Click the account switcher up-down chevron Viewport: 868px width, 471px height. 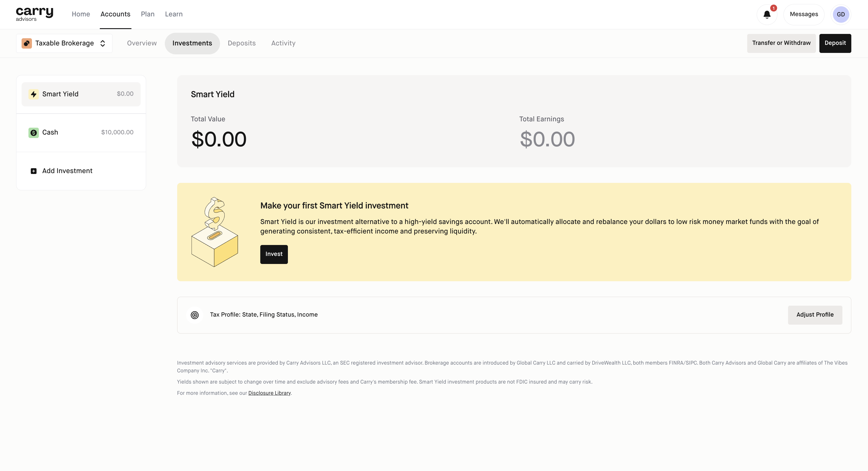103,43
